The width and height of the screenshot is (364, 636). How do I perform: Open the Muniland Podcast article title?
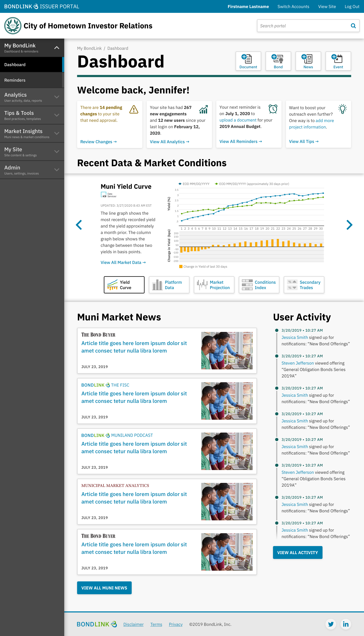pos(134,448)
